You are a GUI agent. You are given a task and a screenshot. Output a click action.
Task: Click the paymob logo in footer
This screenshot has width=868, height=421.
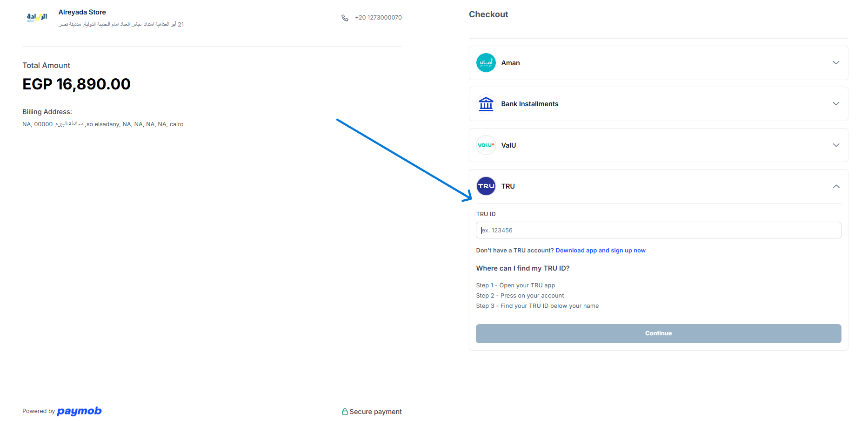[79, 411]
